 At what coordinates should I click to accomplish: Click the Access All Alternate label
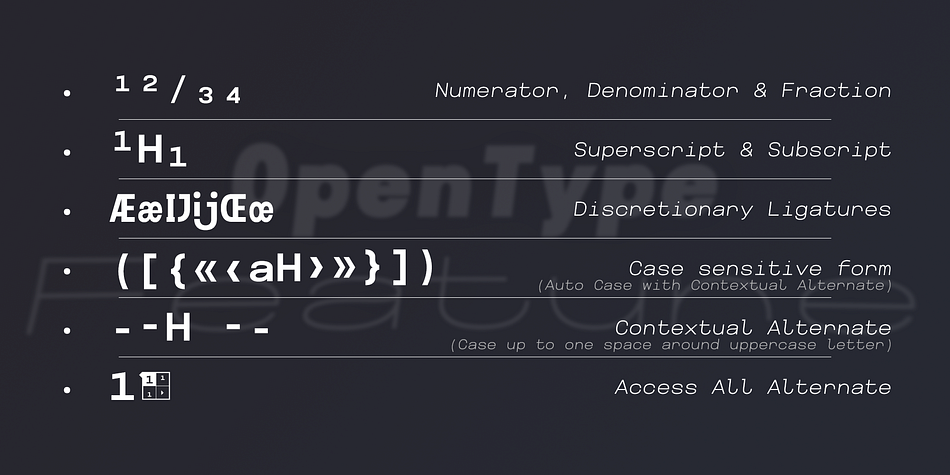(753, 387)
